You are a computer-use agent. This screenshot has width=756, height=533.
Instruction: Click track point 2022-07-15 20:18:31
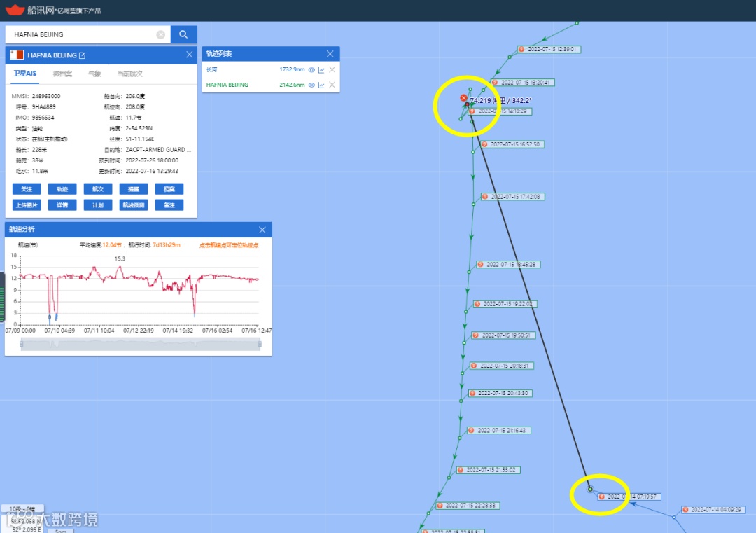[x=502, y=366]
